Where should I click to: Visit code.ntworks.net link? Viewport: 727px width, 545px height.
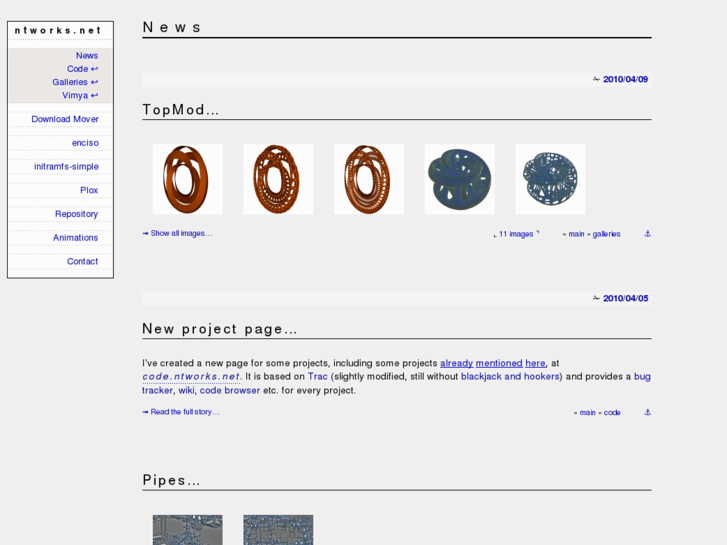point(191,377)
